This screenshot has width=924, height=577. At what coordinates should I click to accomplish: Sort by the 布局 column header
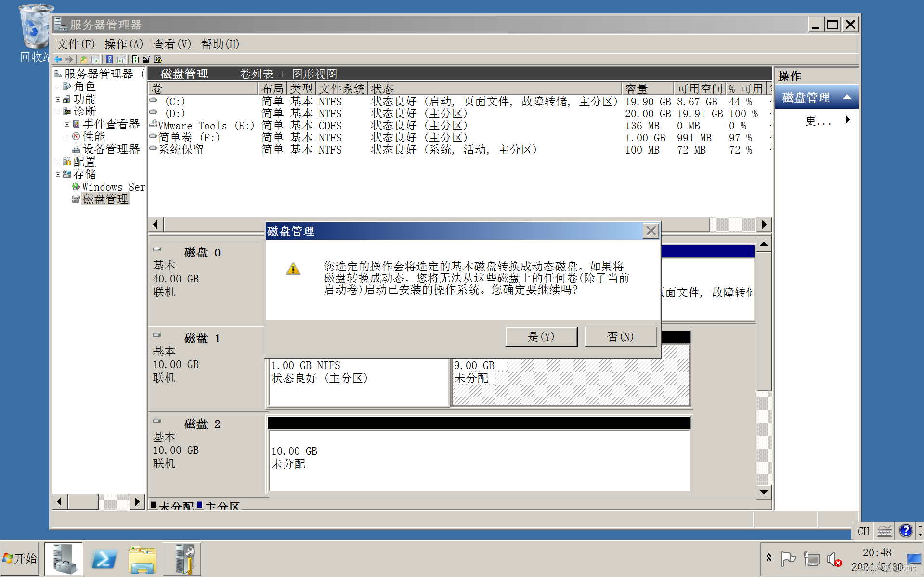click(x=273, y=89)
